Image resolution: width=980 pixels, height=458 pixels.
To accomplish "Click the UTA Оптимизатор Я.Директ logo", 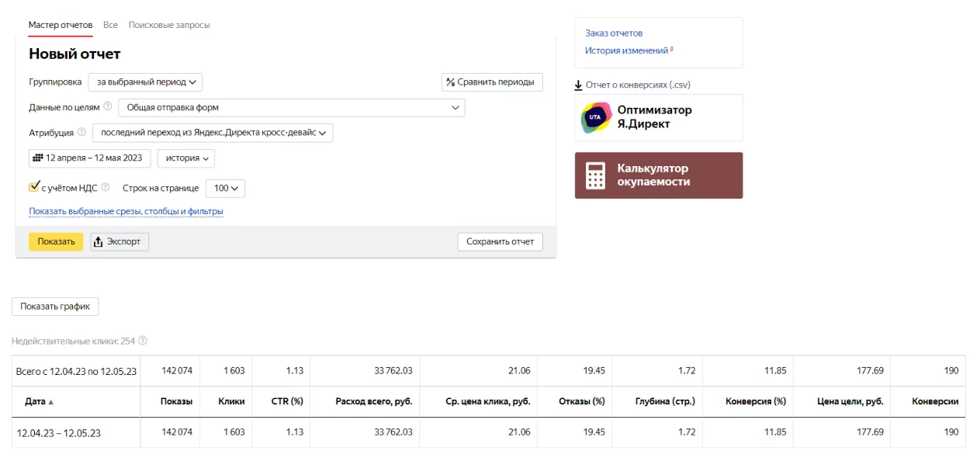I will click(596, 118).
